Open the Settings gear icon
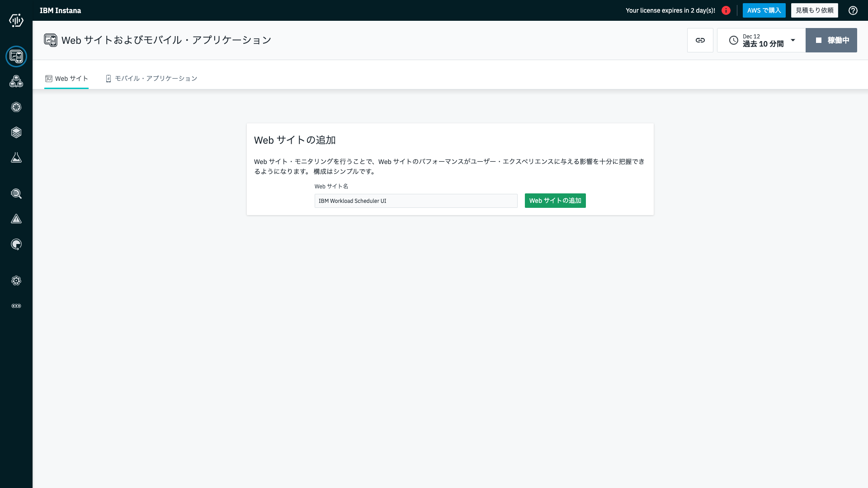Screen dimensions: 868x488 [x=16, y=281]
